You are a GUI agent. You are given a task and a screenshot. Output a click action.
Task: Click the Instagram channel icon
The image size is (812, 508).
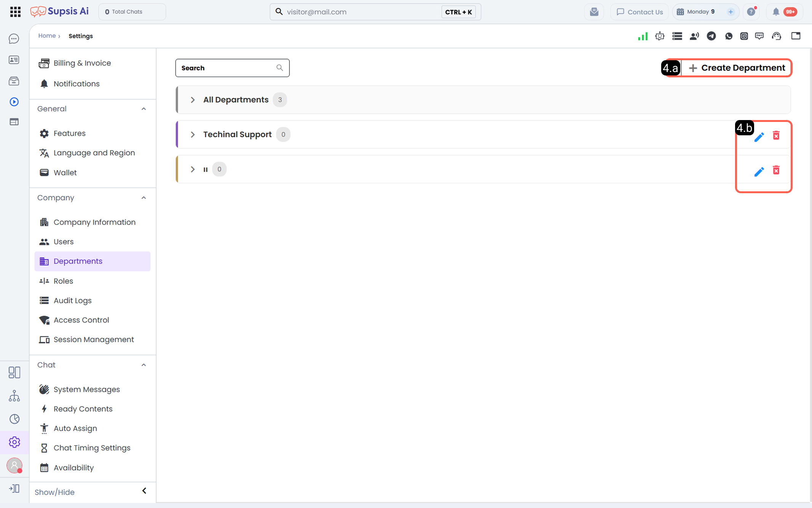click(x=744, y=36)
